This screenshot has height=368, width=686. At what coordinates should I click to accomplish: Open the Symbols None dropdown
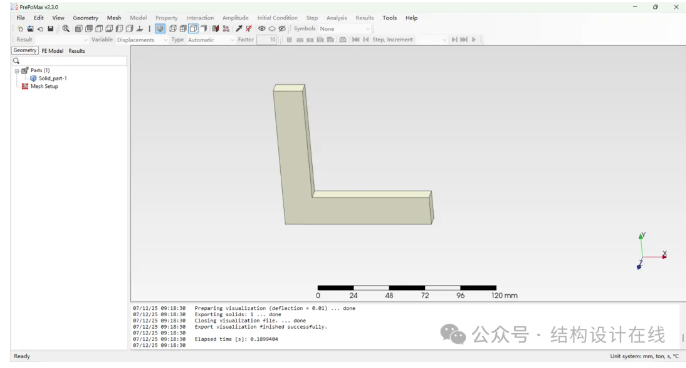(344, 29)
